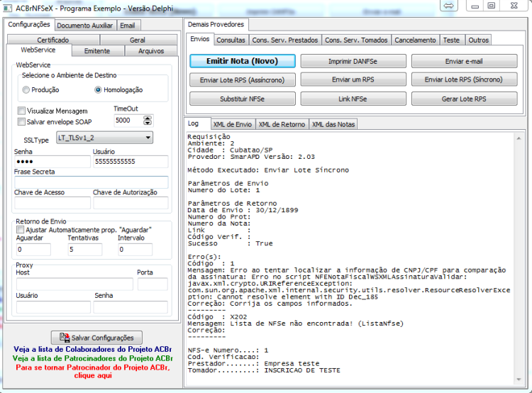Open the Configurações tab
532x393 pixels.
29,24
